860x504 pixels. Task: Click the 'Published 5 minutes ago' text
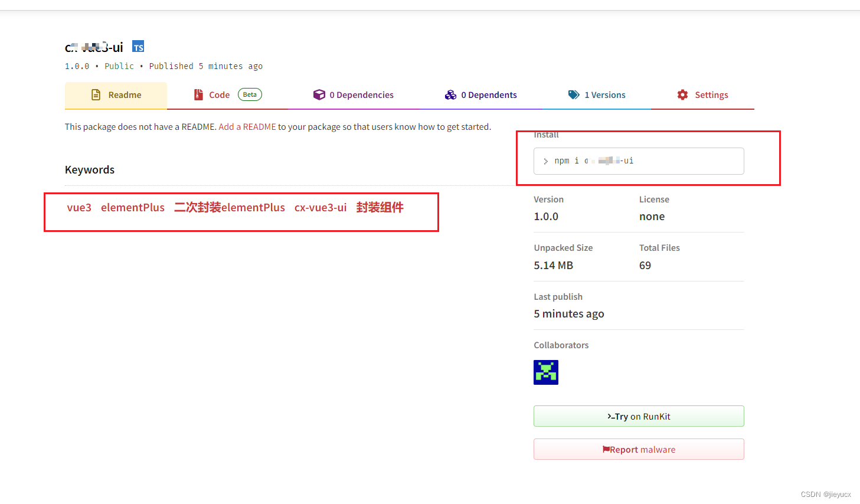(x=206, y=66)
